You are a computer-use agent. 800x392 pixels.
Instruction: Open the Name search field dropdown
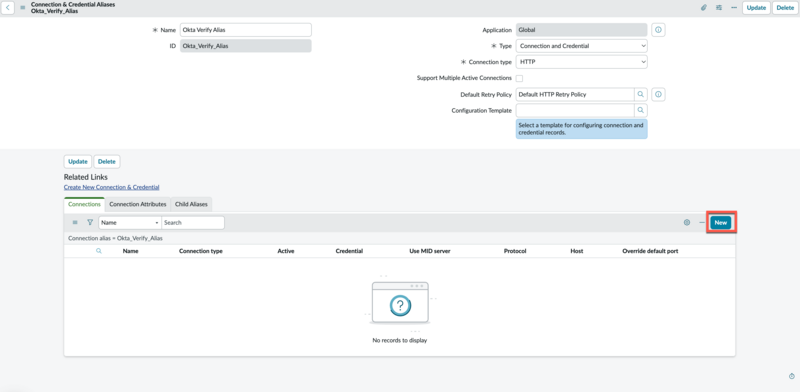tap(130, 223)
